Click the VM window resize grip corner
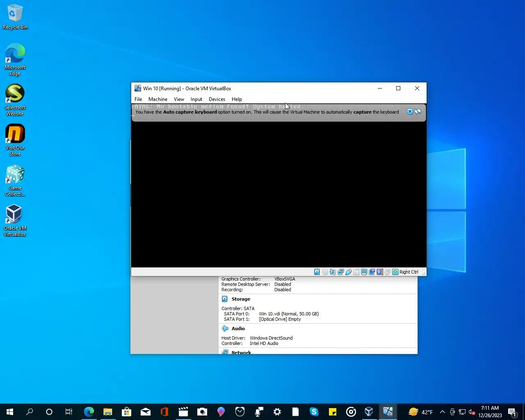This screenshot has width=525, height=420. tap(424, 273)
